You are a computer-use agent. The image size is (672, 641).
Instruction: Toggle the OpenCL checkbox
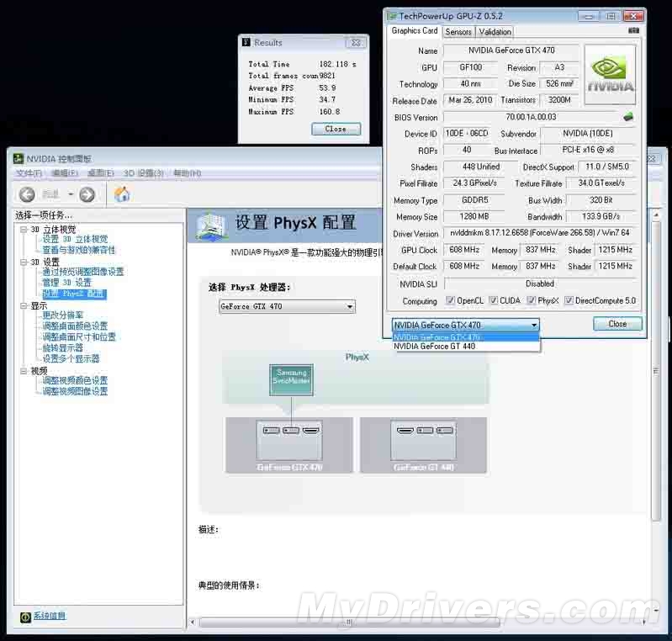click(450, 300)
